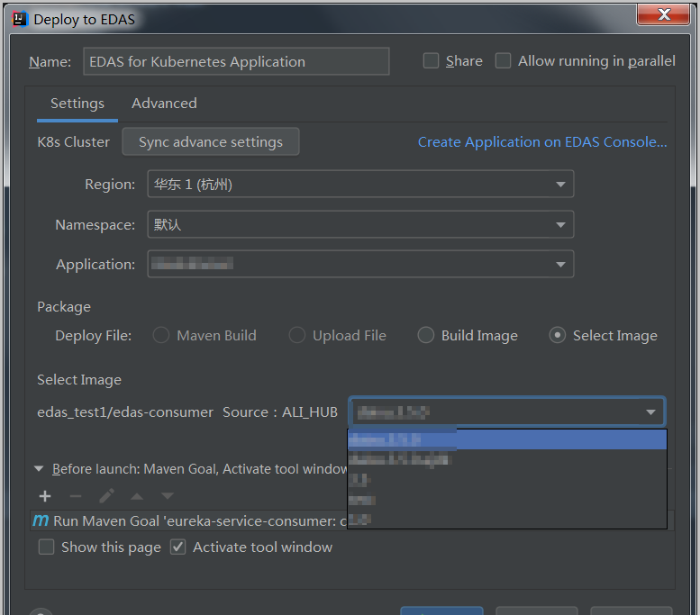Select the last image version in list
This screenshot has height=615, width=700.
click(x=507, y=519)
